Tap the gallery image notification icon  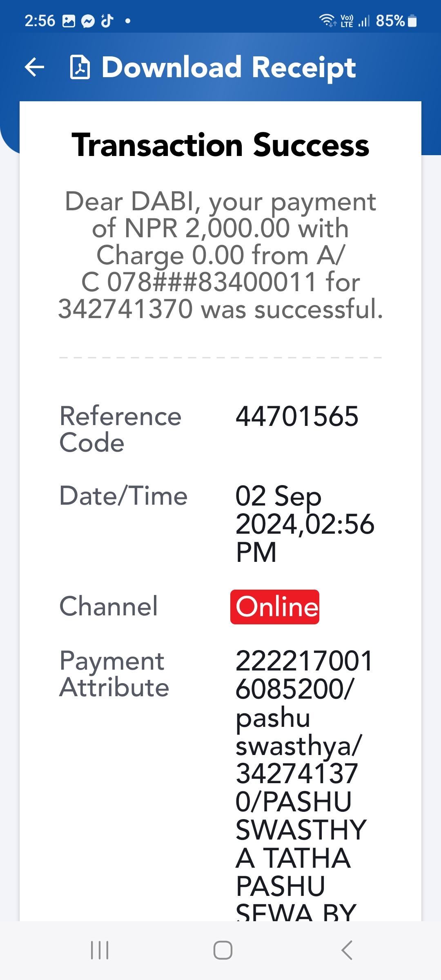(69, 21)
